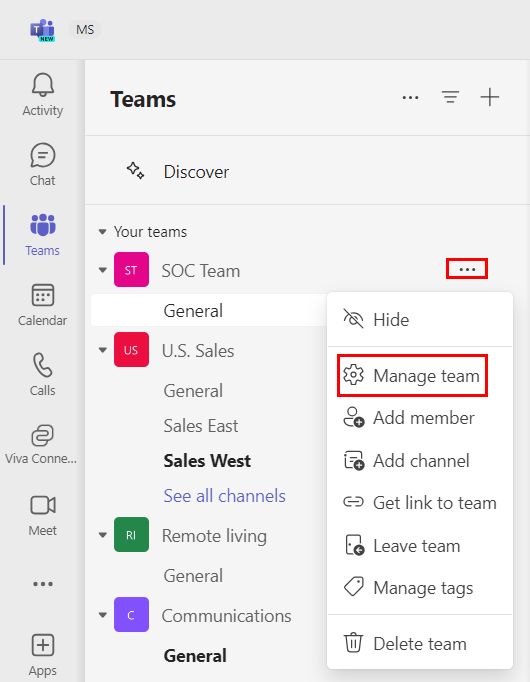Collapse Communications channel list
Screen dimensions: 530x682
coord(103,615)
